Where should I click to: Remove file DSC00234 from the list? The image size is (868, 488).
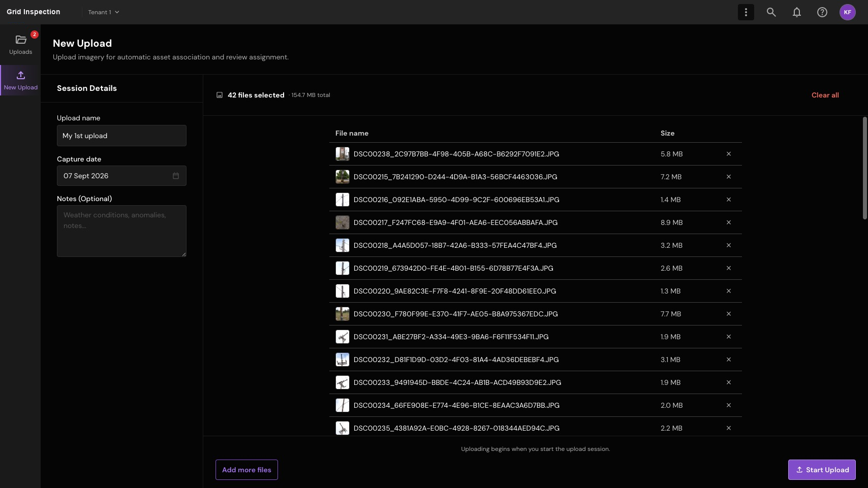(728, 405)
